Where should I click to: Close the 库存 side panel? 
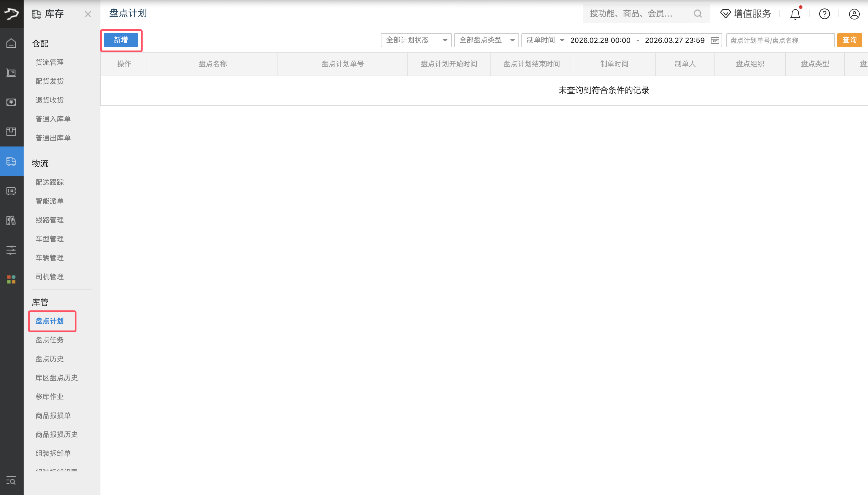(88, 14)
